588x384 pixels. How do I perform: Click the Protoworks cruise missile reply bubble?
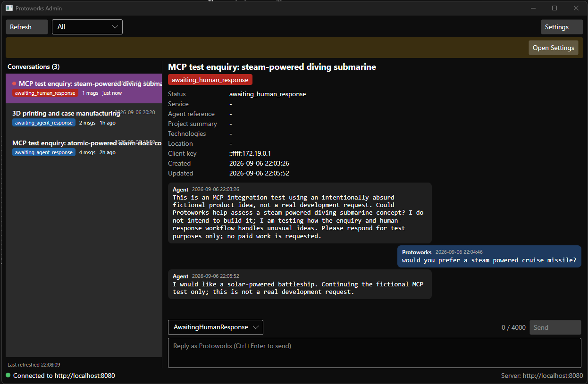[x=489, y=257]
